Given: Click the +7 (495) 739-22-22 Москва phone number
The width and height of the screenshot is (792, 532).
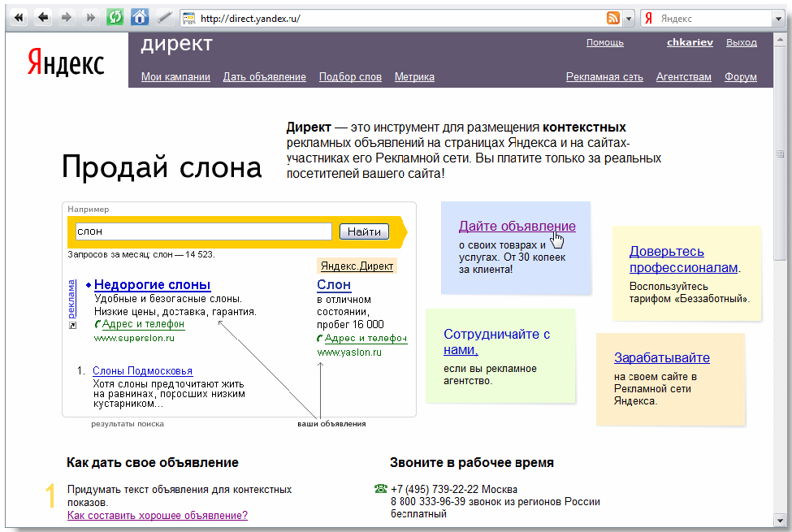Looking at the screenshot, I should click(x=453, y=489).
